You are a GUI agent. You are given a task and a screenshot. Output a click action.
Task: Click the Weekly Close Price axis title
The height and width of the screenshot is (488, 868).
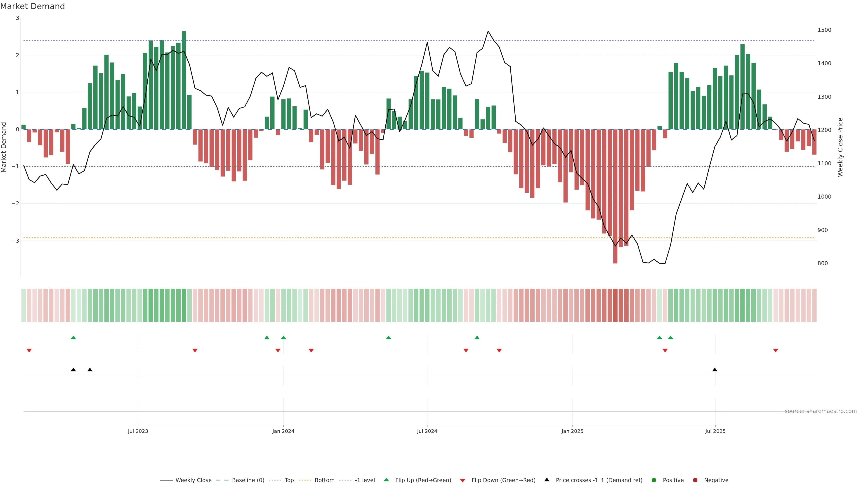coord(840,147)
